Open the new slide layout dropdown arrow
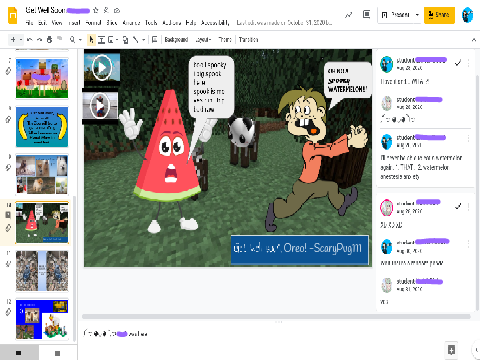This screenshot has height=360, width=480. (x=21, y=40)
